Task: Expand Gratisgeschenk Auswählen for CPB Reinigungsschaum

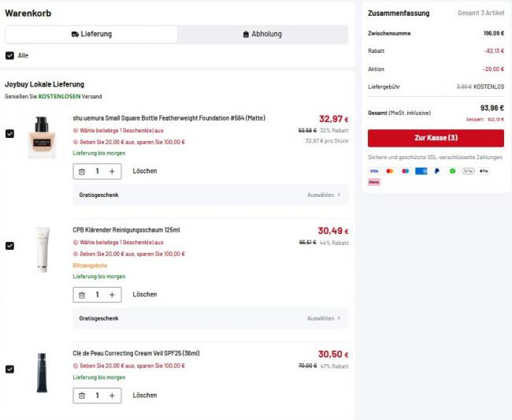Action: click(324, 318)
